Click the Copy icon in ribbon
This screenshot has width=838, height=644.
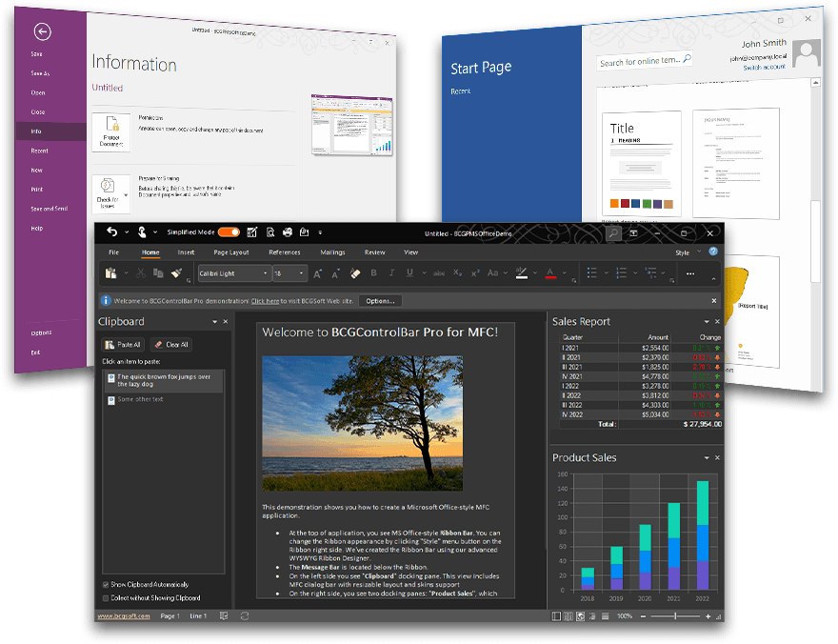[x=158, y=273]
